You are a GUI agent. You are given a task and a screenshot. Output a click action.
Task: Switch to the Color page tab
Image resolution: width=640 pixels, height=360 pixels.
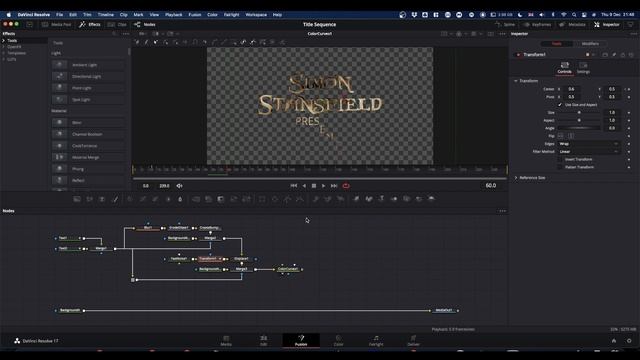(338, 340)
